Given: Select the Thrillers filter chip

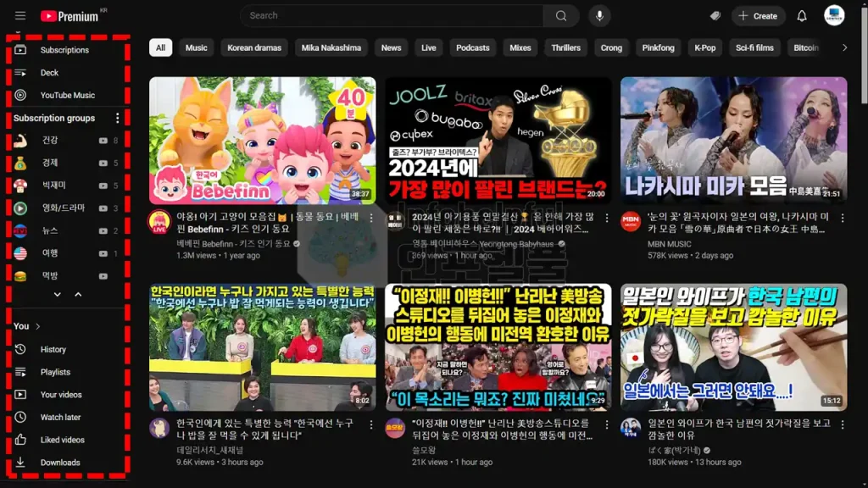Looking at the screenshot, I should pos(565,47).
